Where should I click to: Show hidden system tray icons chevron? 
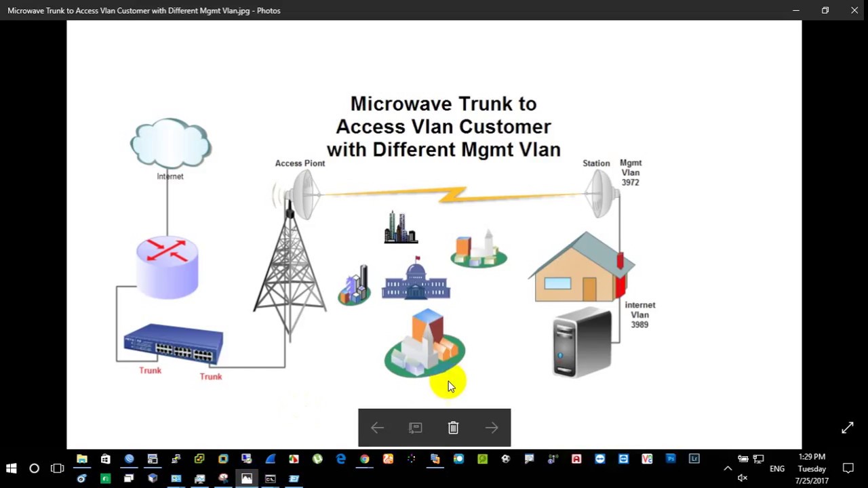click(728, 468)
